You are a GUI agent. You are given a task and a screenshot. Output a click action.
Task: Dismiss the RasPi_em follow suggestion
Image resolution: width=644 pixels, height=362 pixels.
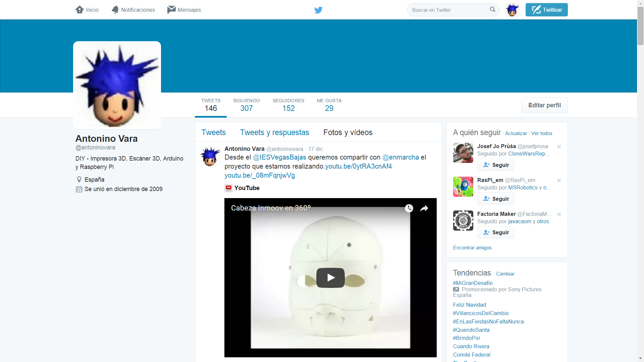[x=559, y=180]
